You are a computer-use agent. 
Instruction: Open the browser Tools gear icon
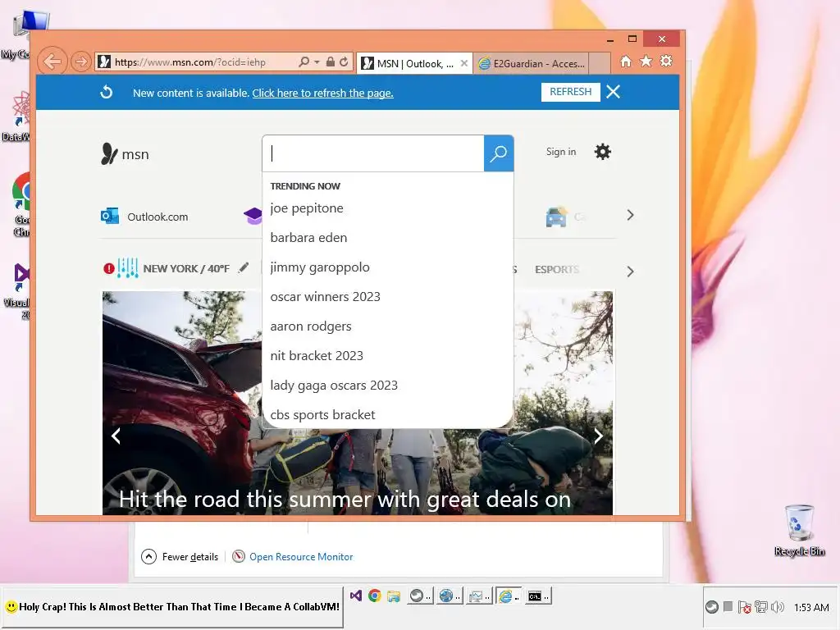(x=666, y=61)
